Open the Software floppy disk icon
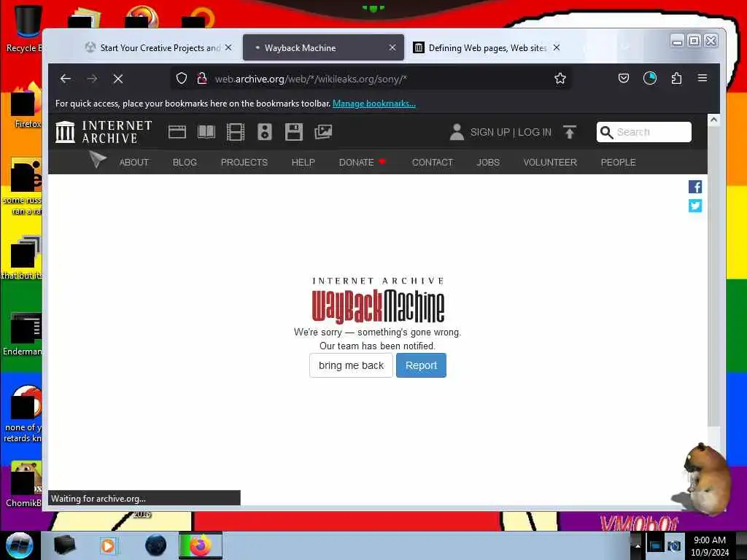Image resolution: width=747 pixels, height=560 pixels. 294,132
